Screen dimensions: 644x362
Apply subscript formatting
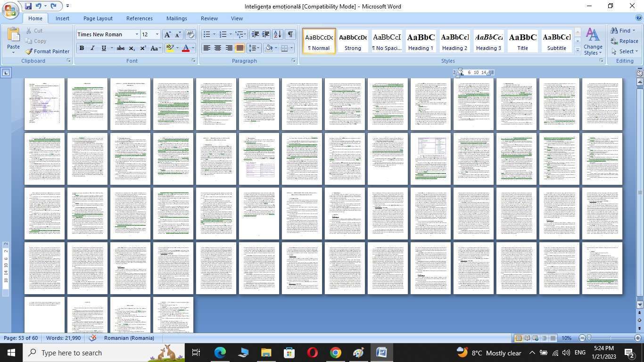pyautogui.click(x=132, y=48)
